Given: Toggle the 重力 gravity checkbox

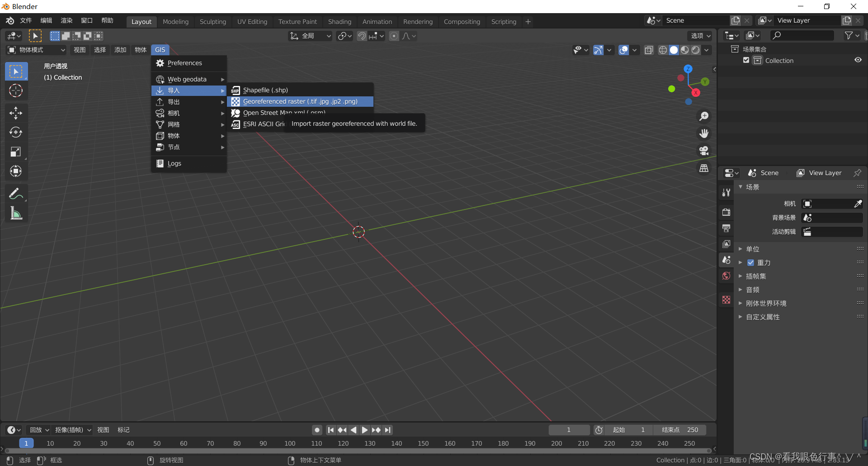Looking at the screenshot, I should [x=750, y=262].
